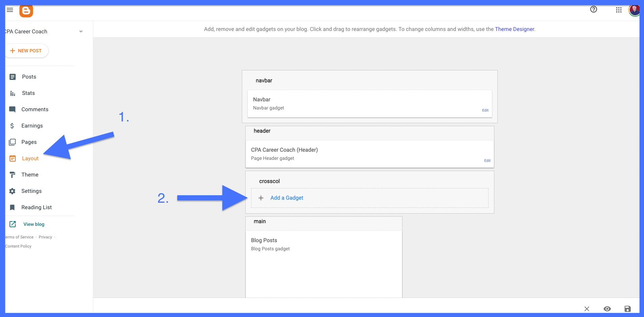The image size is (644, 317).
Task: Open the CPA Career Coach blog dropdown
Action: point(81,31)
